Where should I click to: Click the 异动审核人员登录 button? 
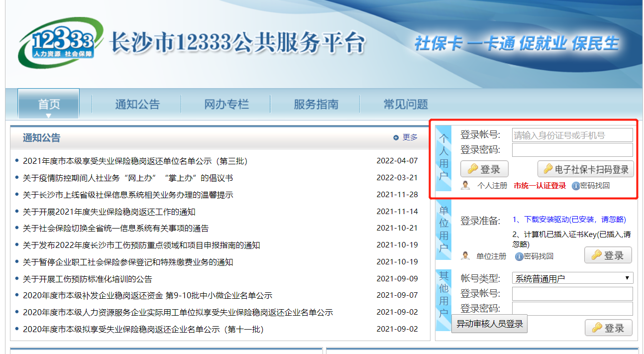(490, 324)
